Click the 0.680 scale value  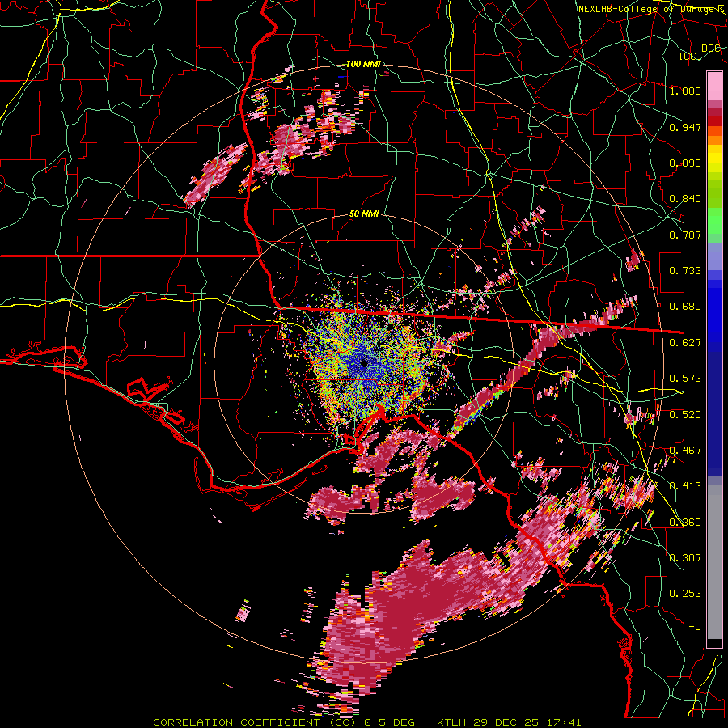point(685,307)
